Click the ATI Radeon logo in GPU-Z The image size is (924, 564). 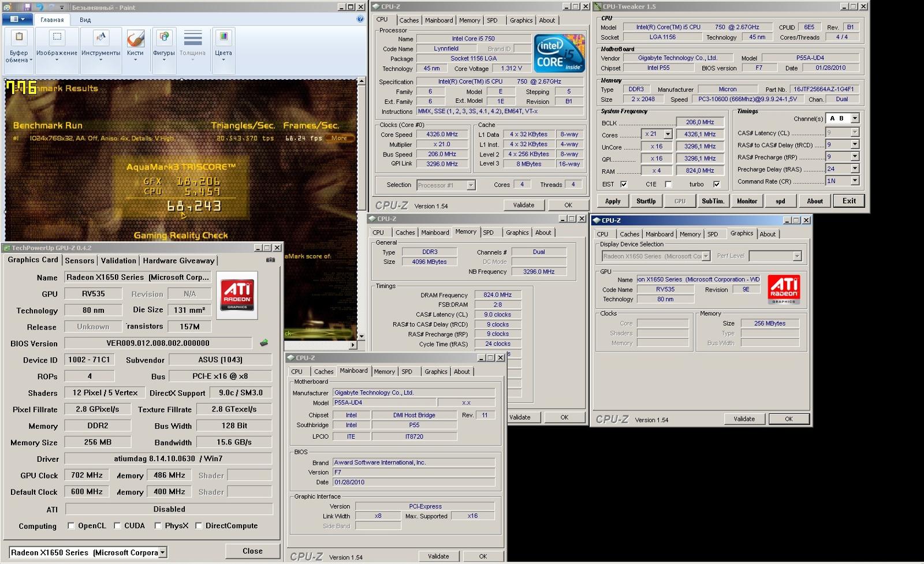click(237, 295)
